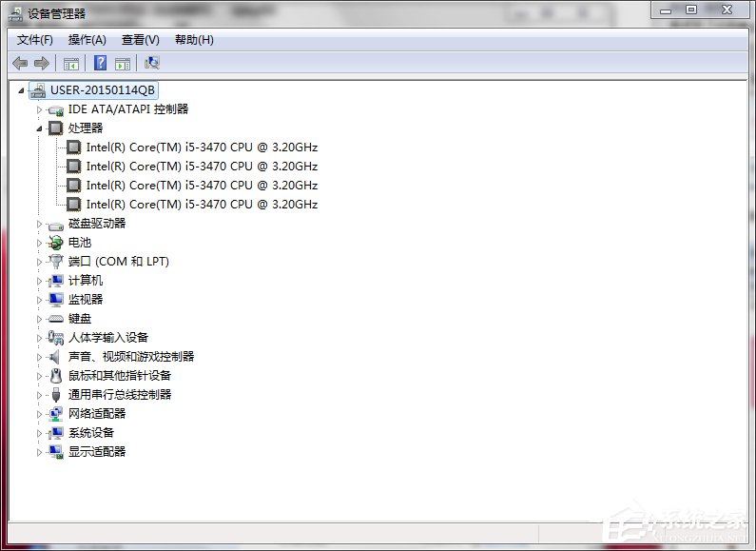Select the 键盘 label
This screenshot has height=551, width=756.
[80, 319]
